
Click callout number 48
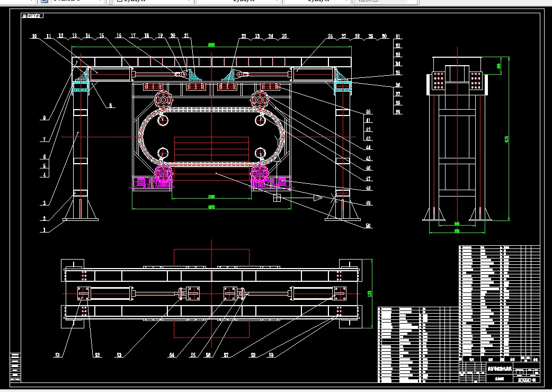tap(368, 188)
